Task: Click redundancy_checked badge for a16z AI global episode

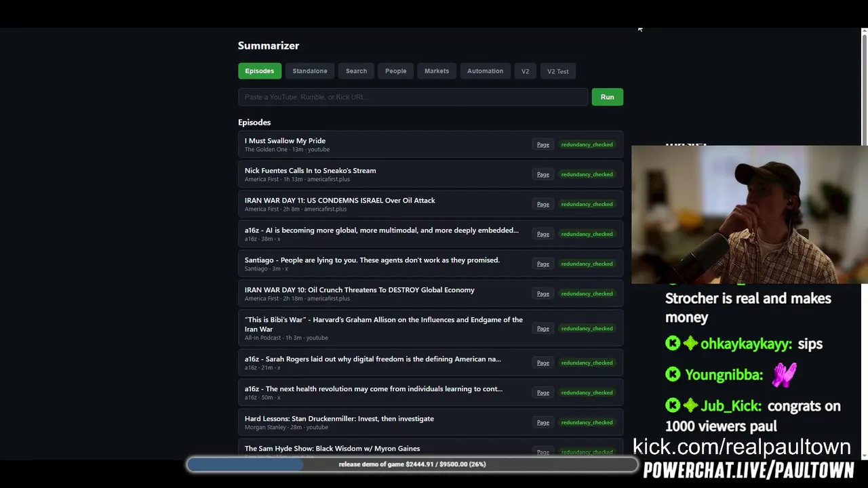Action: pyautogui.click(x=587, y=234)
